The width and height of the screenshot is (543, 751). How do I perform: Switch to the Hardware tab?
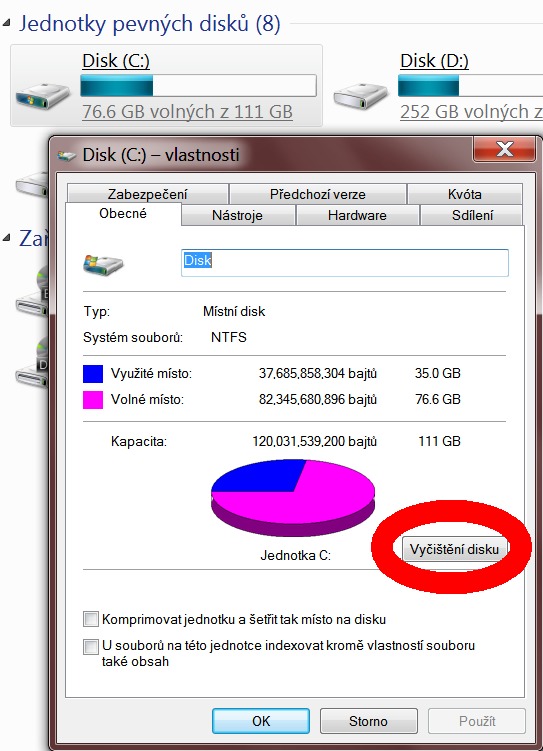(357, 215)
